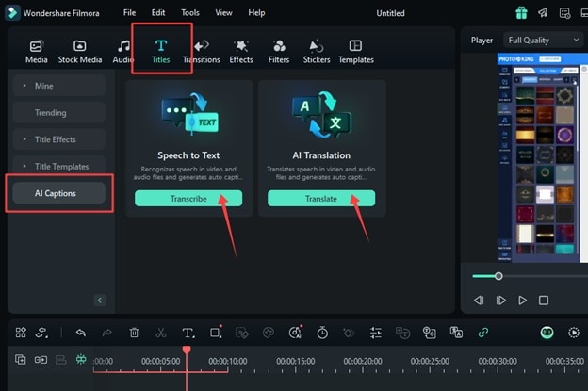Toggle the green link icon
The image size is (588, 391).
(x=483, y=333)
